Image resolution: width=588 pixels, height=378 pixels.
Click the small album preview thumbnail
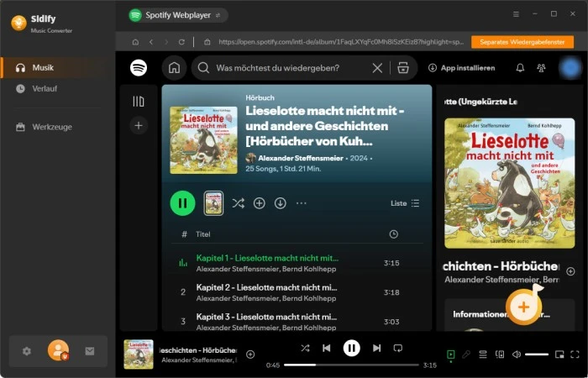pyautogui.click(x=213, y=203)
